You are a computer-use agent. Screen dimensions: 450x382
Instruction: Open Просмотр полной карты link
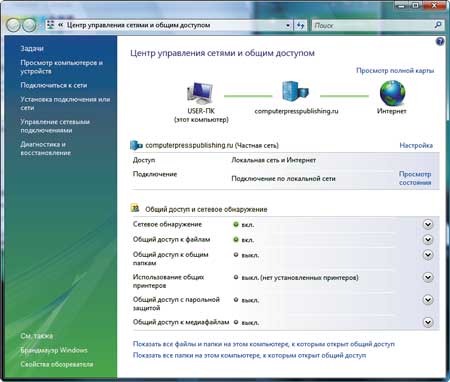(x=395, y=71)
